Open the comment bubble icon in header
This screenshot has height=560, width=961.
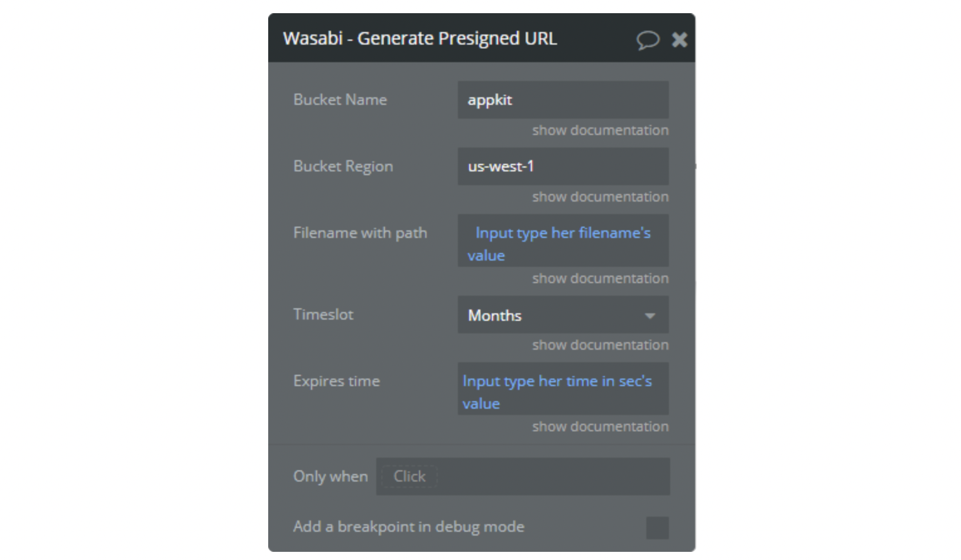click(647, 40)
